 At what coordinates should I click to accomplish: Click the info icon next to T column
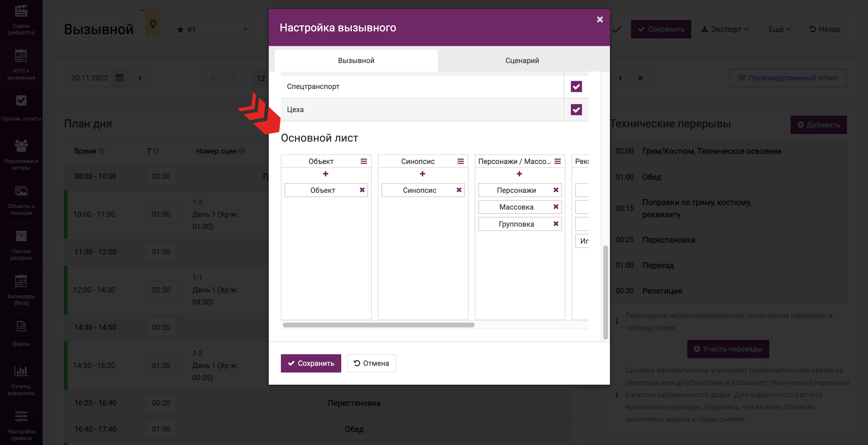click(x=156, y=151)
